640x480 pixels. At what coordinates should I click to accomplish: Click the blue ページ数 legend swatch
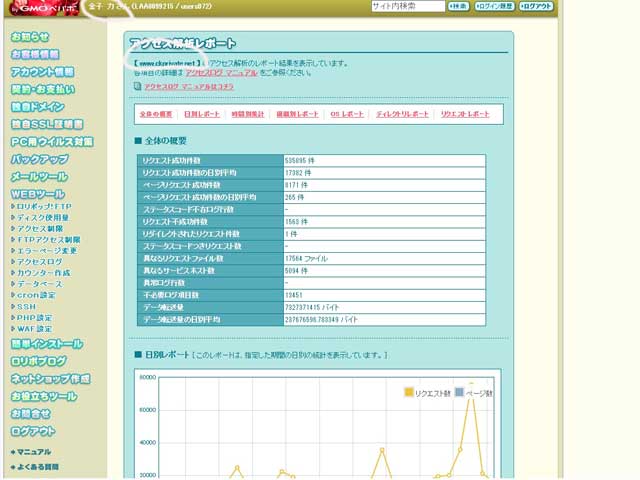click(x=459, y=393)
